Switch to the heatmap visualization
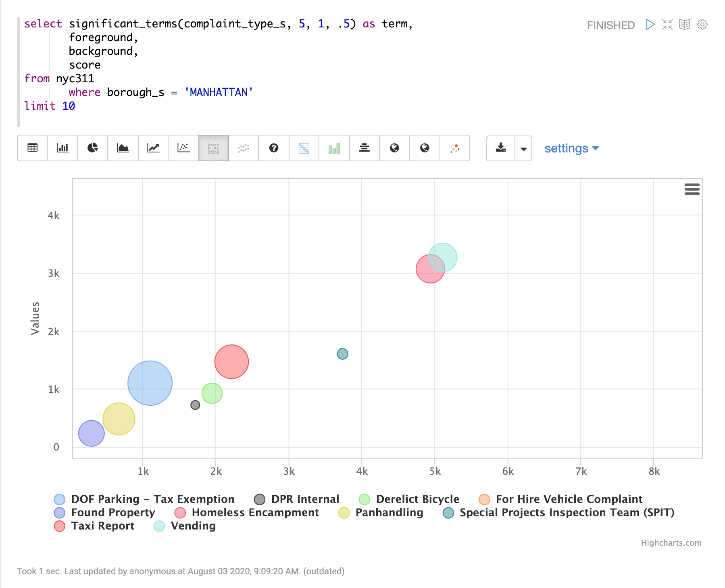Image resolution: width=725 pixels, height=588 pixels. click(x=304, y=148)
